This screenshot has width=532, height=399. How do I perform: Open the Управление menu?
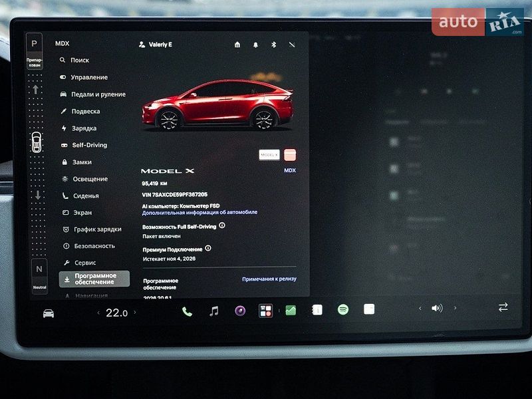click(84, 77)
